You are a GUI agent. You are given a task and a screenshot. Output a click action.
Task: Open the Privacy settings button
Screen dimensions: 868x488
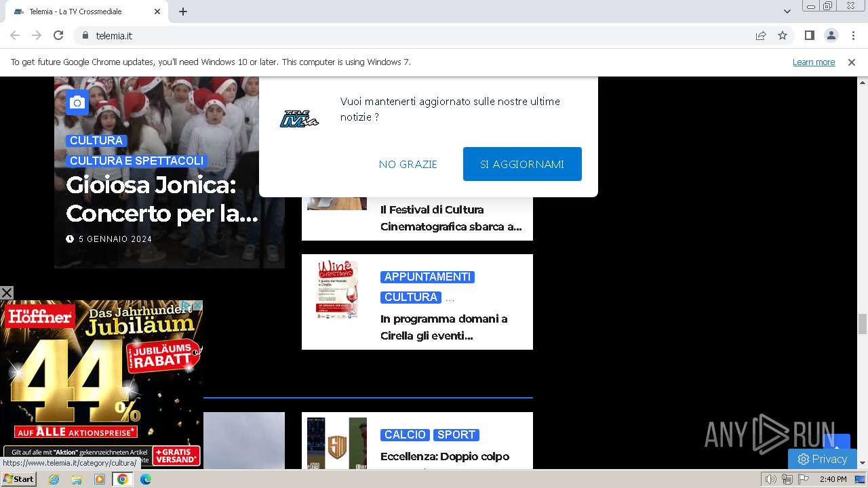823,459
